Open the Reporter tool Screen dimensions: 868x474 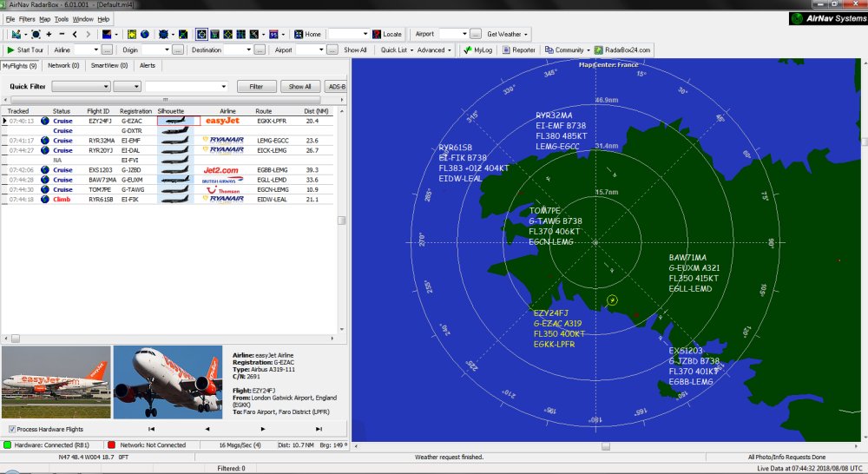[518, 50]
